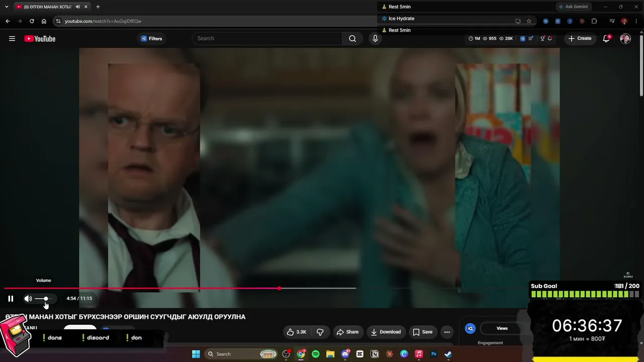Open OBS Studio from the taskbar
Screen dimensions: 644x362
(x=286, y=354)
